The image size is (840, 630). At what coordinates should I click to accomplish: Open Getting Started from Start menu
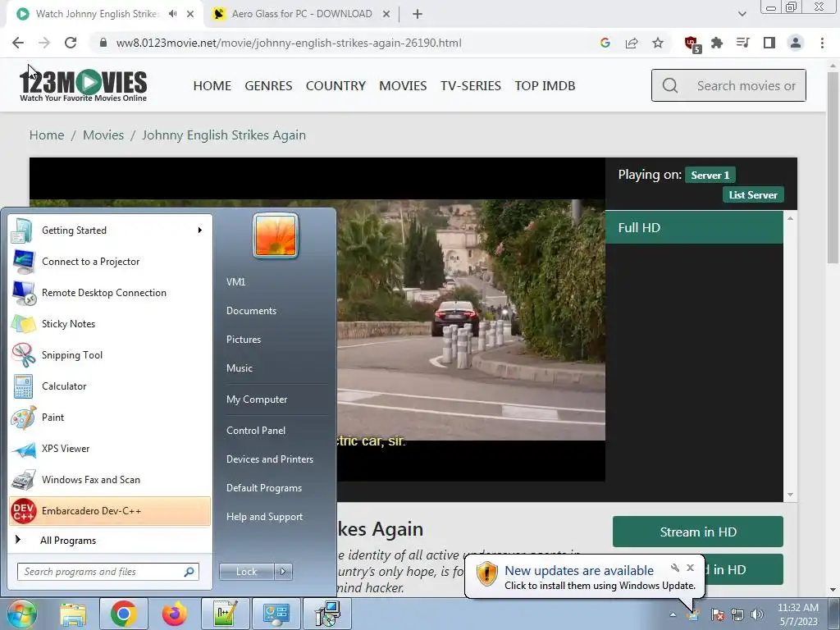pyautogui.click(x=110, y=231)
